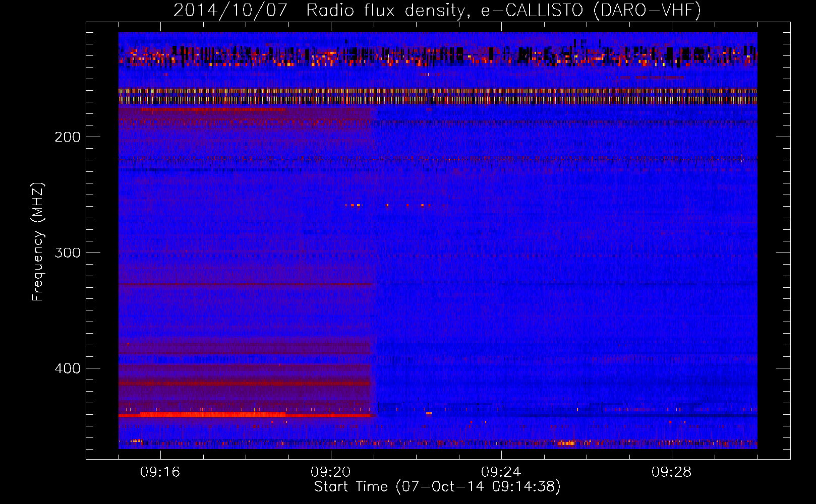The height and width of the screenshot is (504, 816).
Task: Click the 'Start Time (07-Oct-14 09:14:38)' label
Action: (x=437, y=487)
